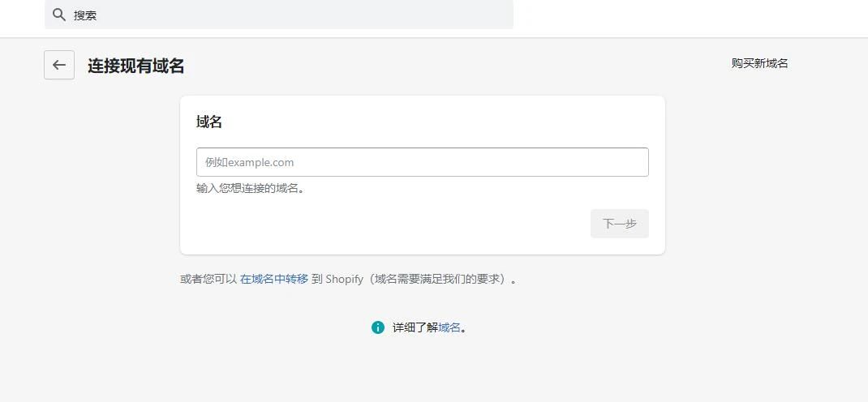Click the 连接现有域名 page title
The image size is (868, 402).
(136, 66)
